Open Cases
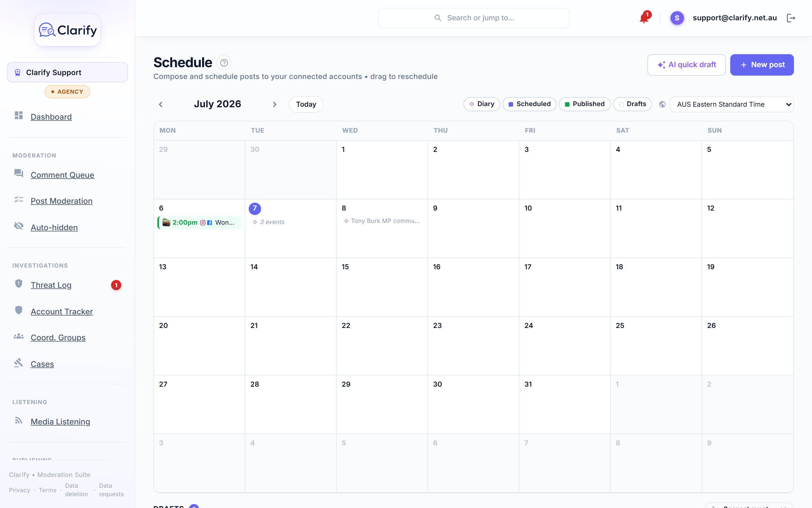 tap(42, 364)
